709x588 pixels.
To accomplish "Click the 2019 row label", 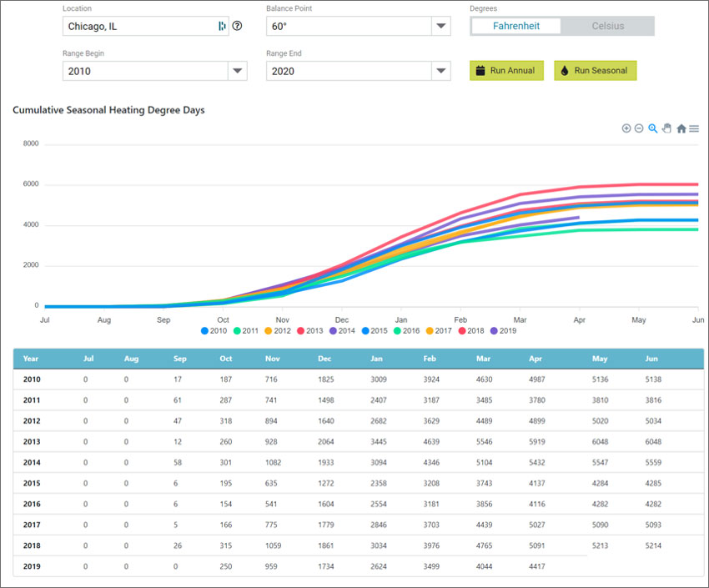I will pos(32,567).
